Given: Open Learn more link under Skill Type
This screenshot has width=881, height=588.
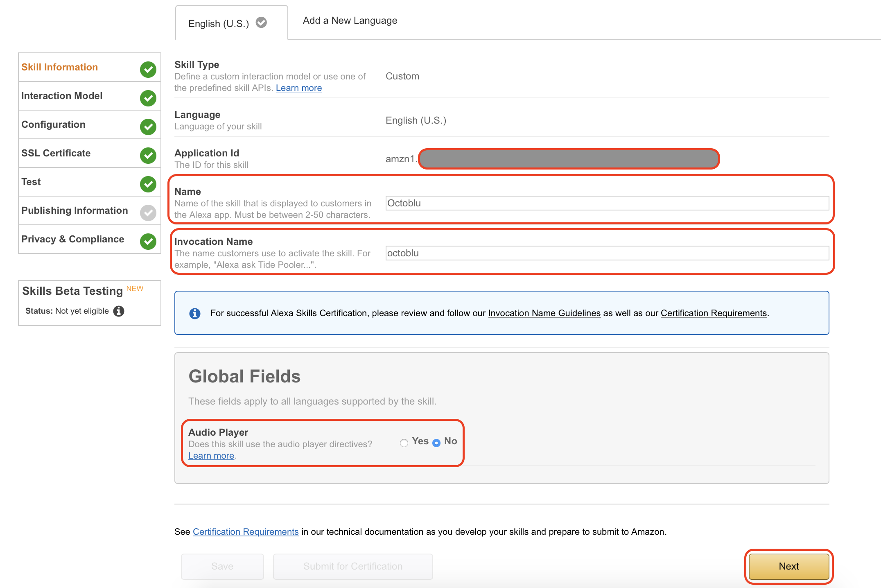Looking at the screenshot, I should (299, 88).
